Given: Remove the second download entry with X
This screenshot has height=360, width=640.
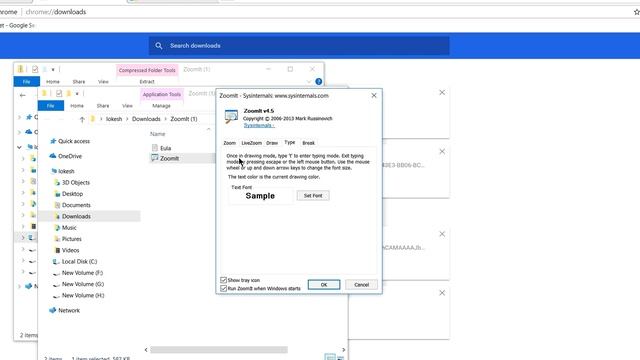Looking at the screenshot, I should click(442, 151).
